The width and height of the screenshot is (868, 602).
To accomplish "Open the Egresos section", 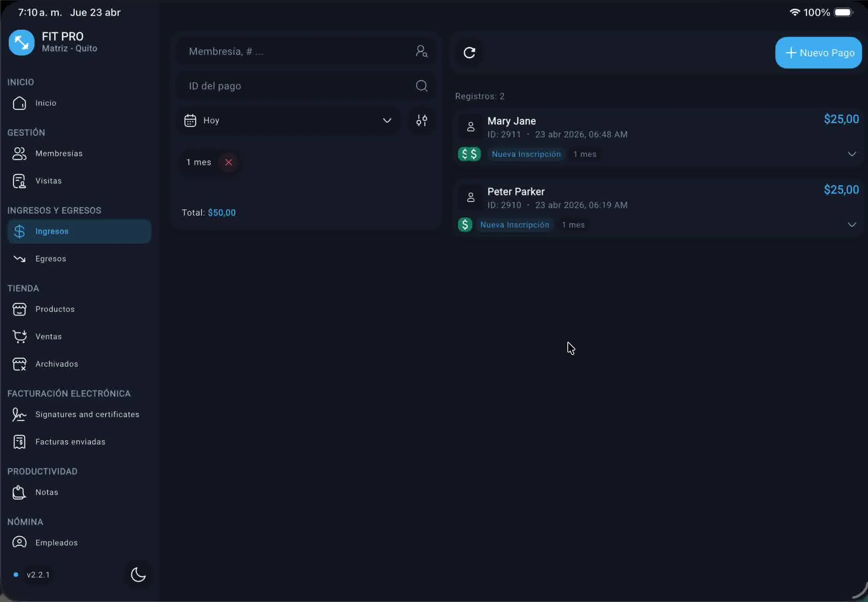I will (x=79, y=259).
